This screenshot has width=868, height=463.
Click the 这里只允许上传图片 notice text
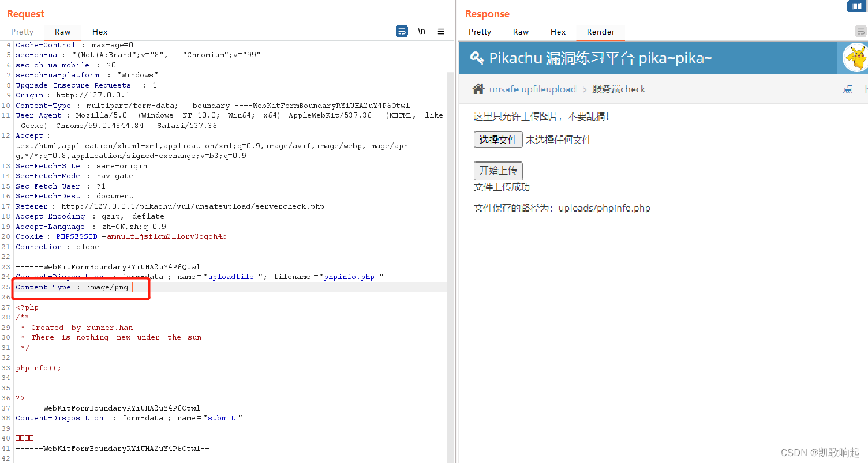coord(541,116)
